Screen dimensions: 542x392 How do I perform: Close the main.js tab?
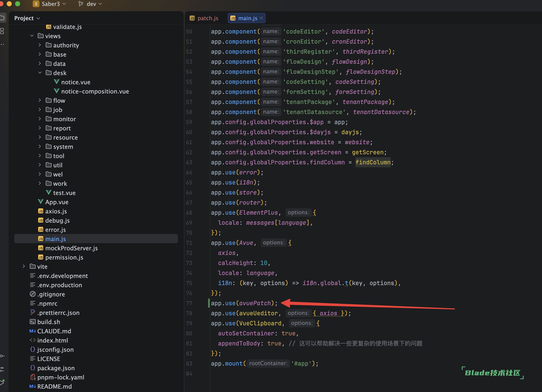(261, 18)
